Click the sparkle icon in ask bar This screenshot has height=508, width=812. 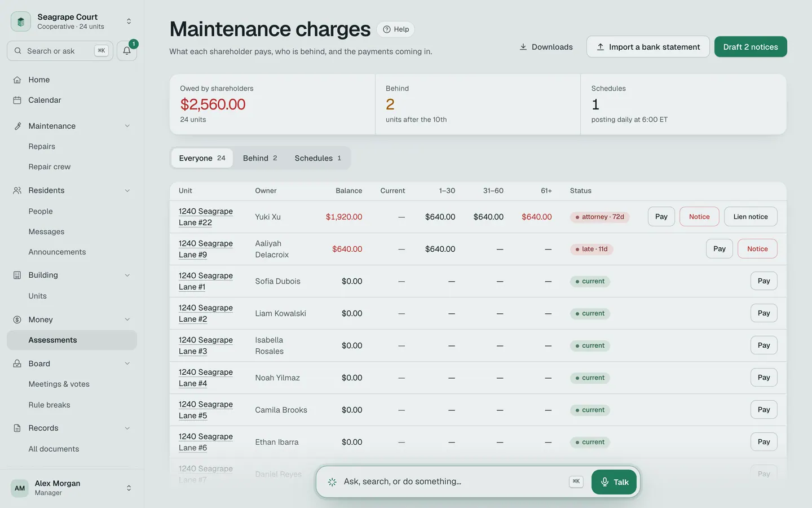pyautogui.click(x=332, y=481)
